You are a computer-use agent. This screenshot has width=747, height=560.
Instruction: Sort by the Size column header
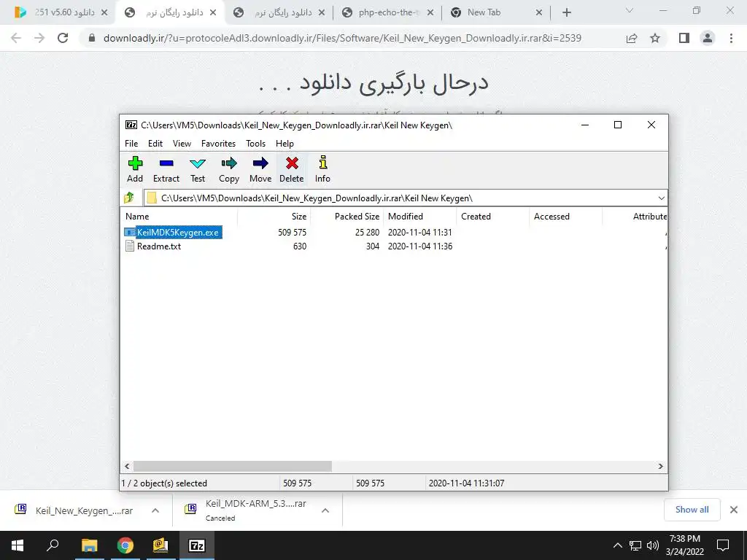[274, 216]
